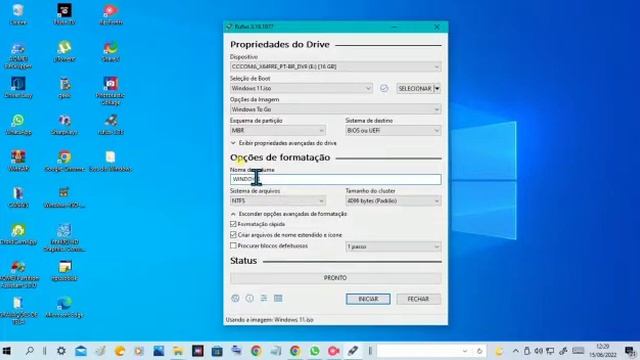Open the notification center icon
This screenshot has width=640, height=360.
(630, 351)
